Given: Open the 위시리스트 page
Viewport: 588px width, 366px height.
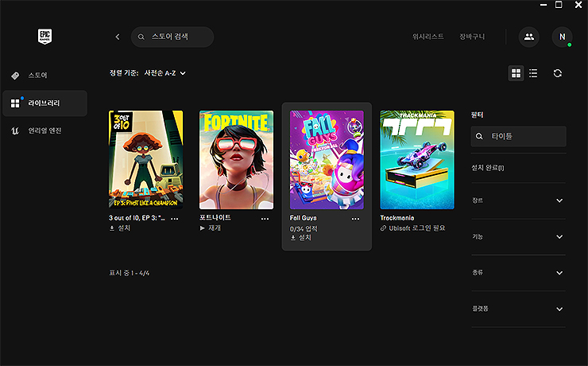Looking at the screenshot, I should tap(427, 37).
